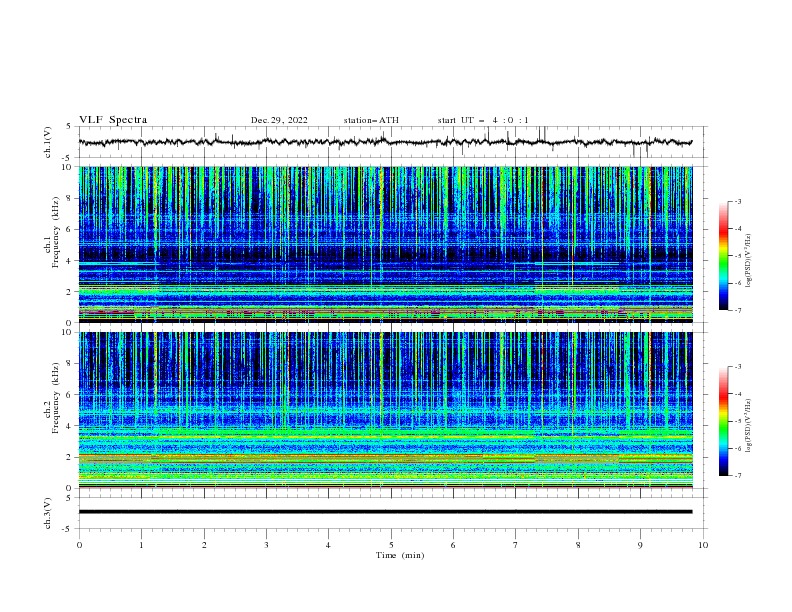Image resolution: width=792 pixels, height=612 pixels.
Task: Click the ch.2 colorbar scale
Action: (724, 421)
